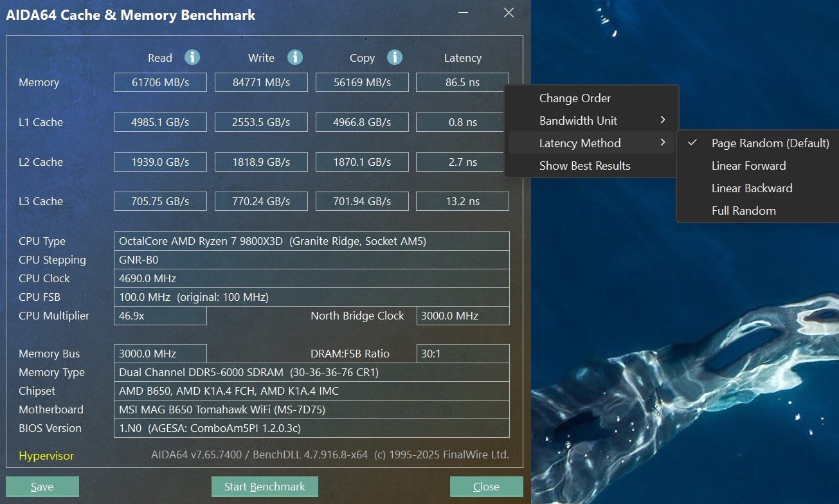The height and width of the screenshot is (504, 839).
Task: Click the Memory copy value 56169 MB/s
Action: 362,82
